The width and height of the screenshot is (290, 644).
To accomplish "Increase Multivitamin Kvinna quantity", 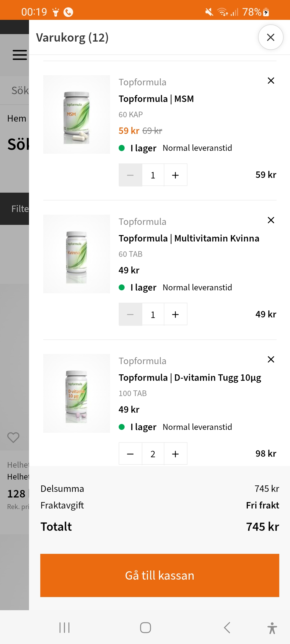I will click(175, 314).
